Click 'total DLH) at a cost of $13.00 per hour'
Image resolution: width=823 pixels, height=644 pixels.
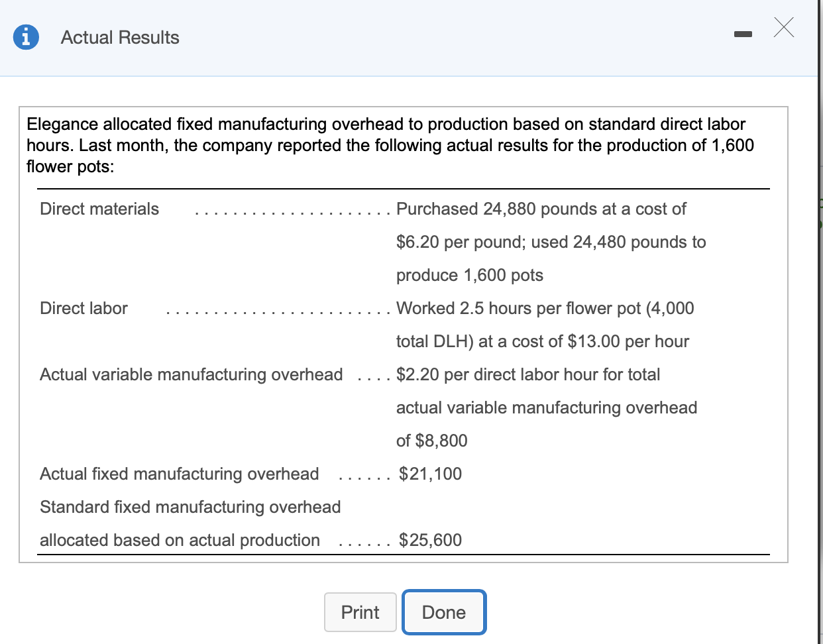tap(543, 341)
